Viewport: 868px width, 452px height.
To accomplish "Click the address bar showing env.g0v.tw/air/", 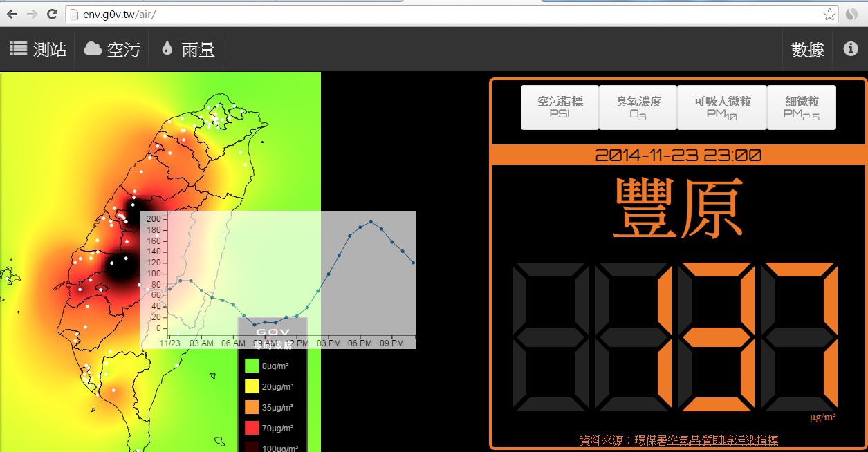I will [443, 14].
